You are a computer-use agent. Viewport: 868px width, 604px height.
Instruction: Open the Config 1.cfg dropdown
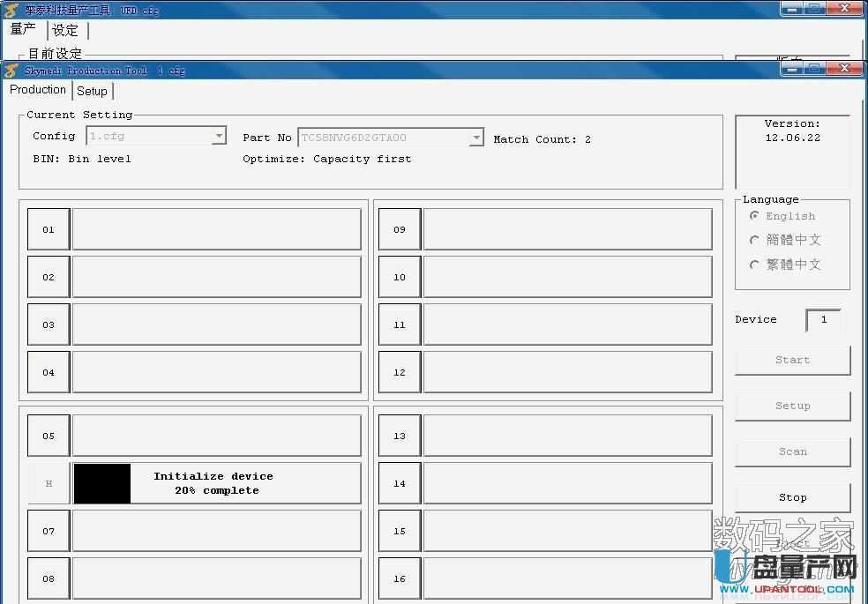(219, 137)
